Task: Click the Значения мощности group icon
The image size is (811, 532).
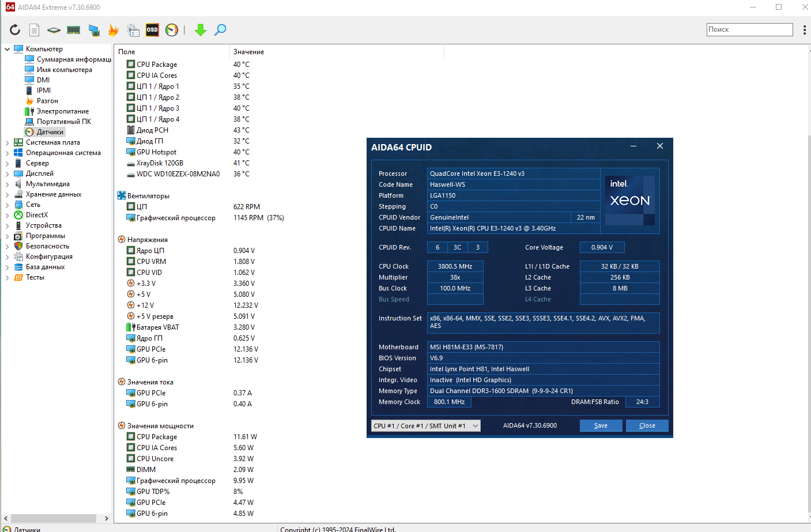Action: coord(122,426)
